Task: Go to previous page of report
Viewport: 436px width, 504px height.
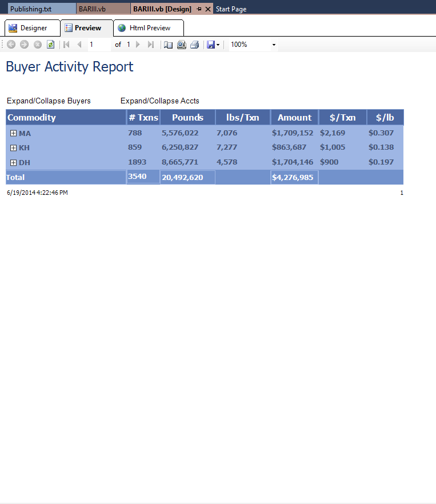Action: pos(79,45)
